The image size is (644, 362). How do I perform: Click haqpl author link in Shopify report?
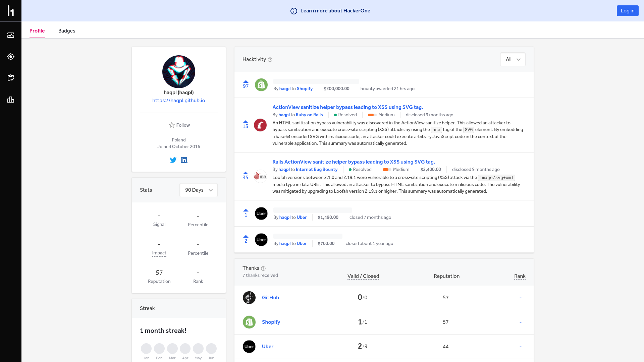(x=285, y=89)
